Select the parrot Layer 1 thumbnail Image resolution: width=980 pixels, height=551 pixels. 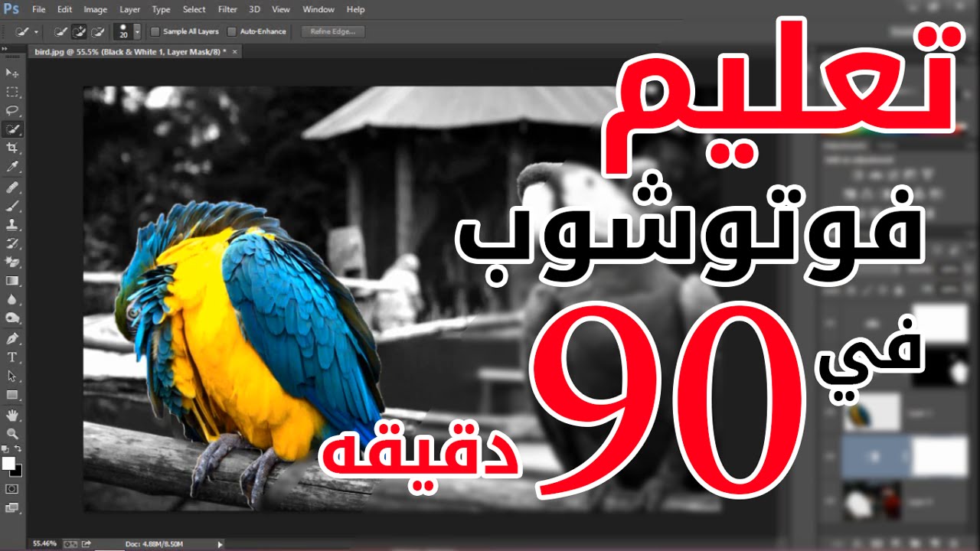click(x=872, y=413)
